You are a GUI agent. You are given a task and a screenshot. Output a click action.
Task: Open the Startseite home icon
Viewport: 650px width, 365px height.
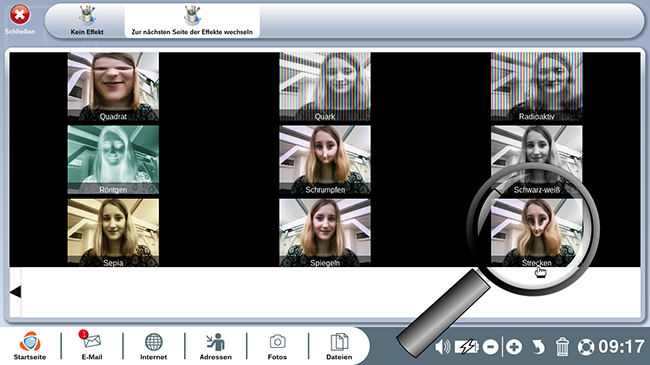pyautogui.click(x=30, y=346)
